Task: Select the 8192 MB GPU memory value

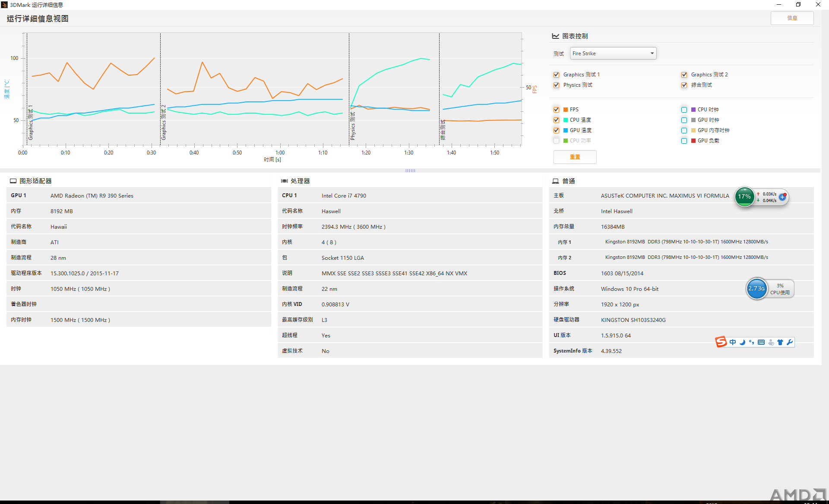Action: pos(62,211)
